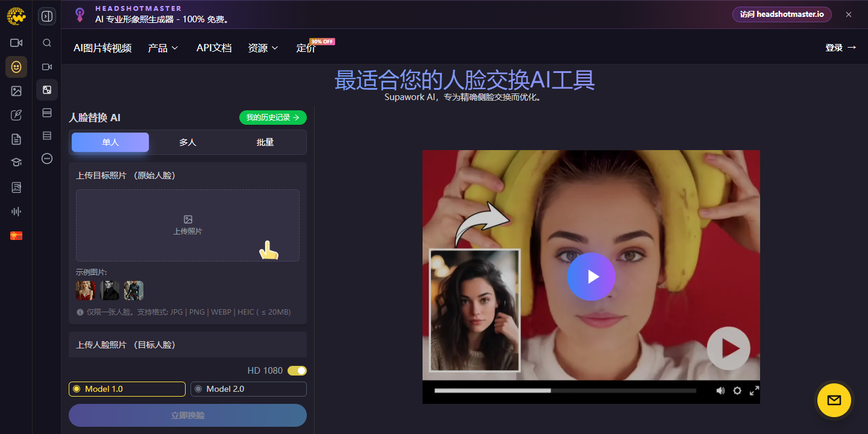Expand the 产品 dropdown menu
The width and height of the screenshot is (868, 434).
click(163, 48)
